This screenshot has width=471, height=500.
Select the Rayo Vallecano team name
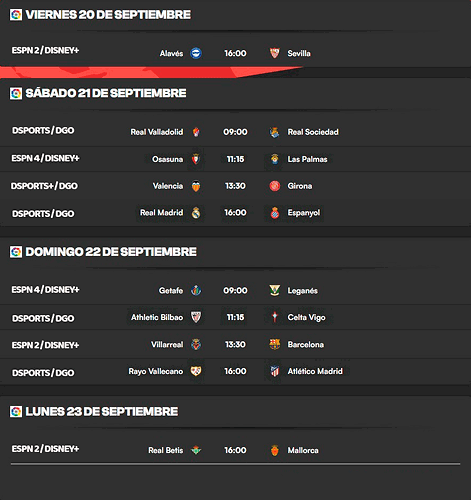pos(156,371)
